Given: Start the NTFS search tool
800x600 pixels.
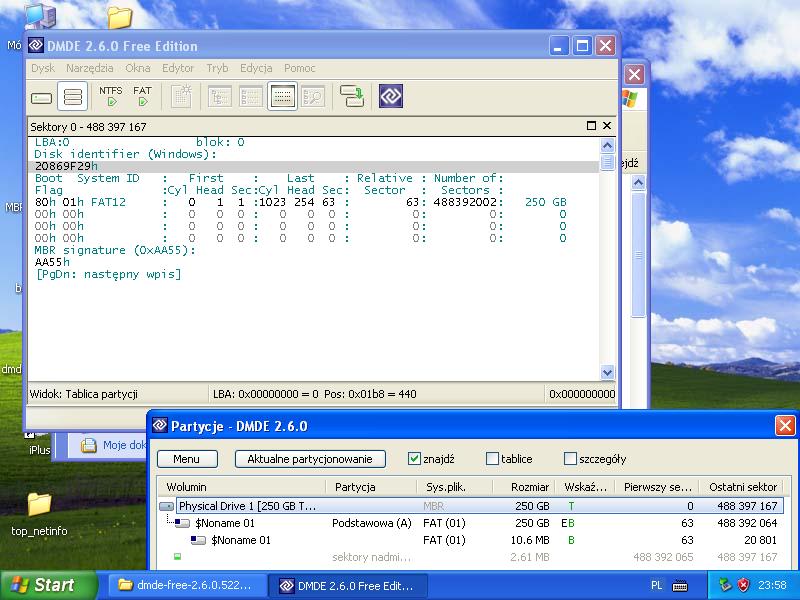Looking at the screenshot, I should [111, 96].
